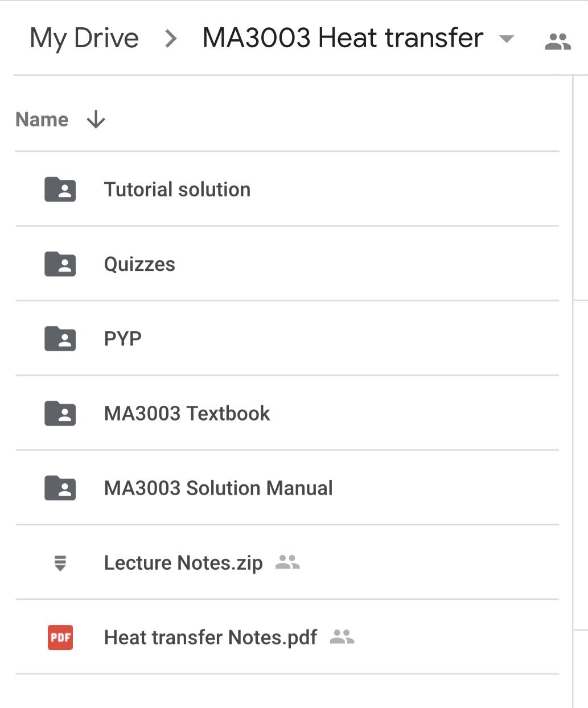The image size is (588, 708).
Task: Click the Quizzes folder icon
Action: tap(59, 264)
